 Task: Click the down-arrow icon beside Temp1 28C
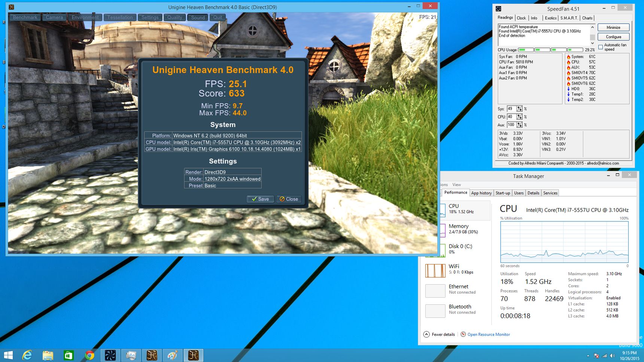568,94
